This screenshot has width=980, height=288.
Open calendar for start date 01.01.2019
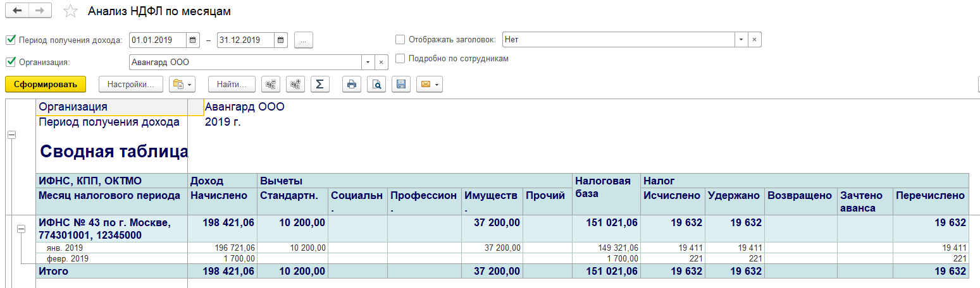[x=193, y=40]
